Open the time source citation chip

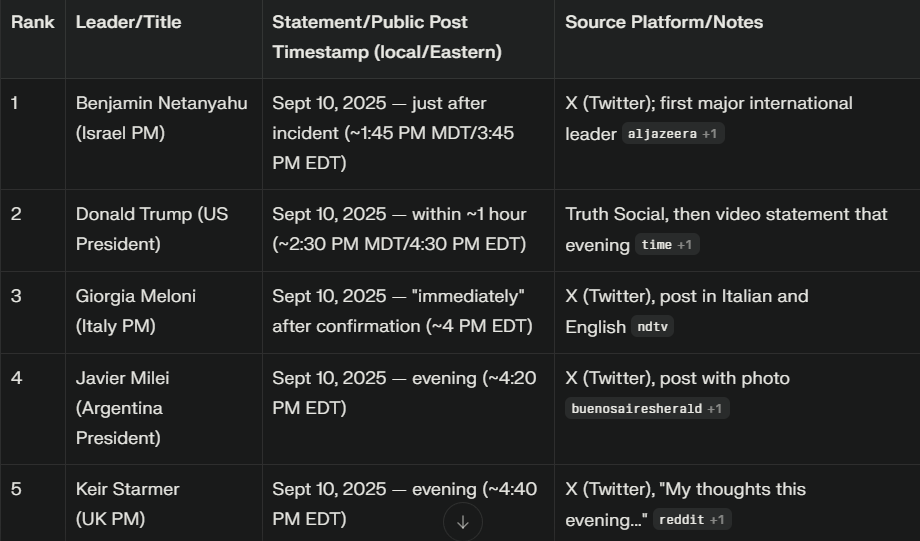[667, 245]
